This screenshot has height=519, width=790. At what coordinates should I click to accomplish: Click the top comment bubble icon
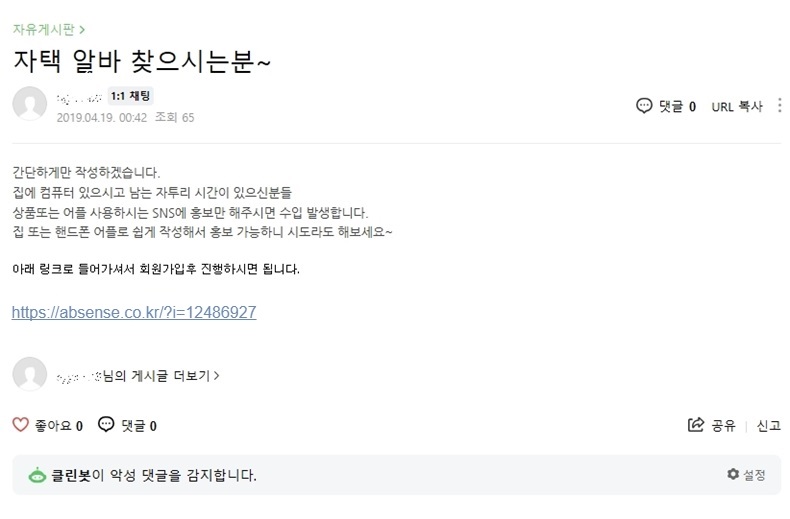[644, 106]
